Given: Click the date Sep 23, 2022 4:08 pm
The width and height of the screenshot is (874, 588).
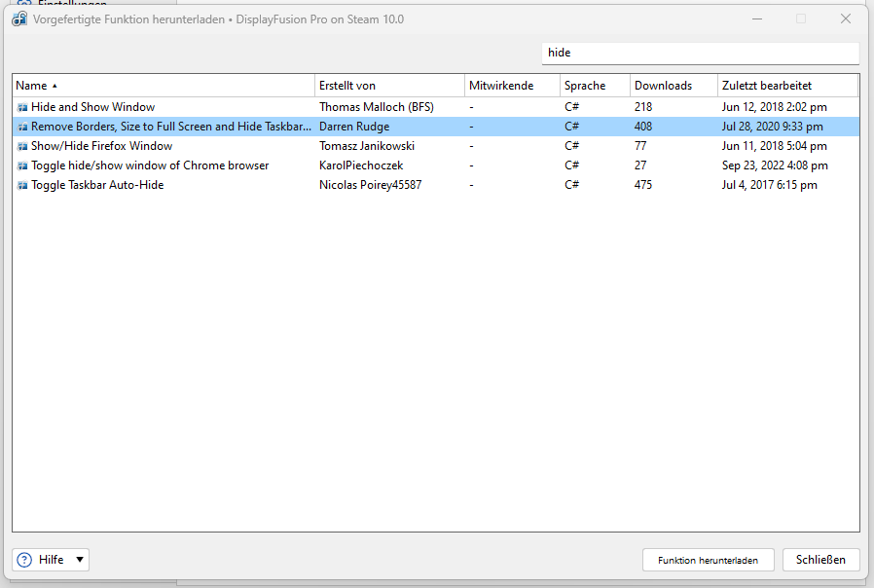Looking at the screenshot, I should point(775,165).
